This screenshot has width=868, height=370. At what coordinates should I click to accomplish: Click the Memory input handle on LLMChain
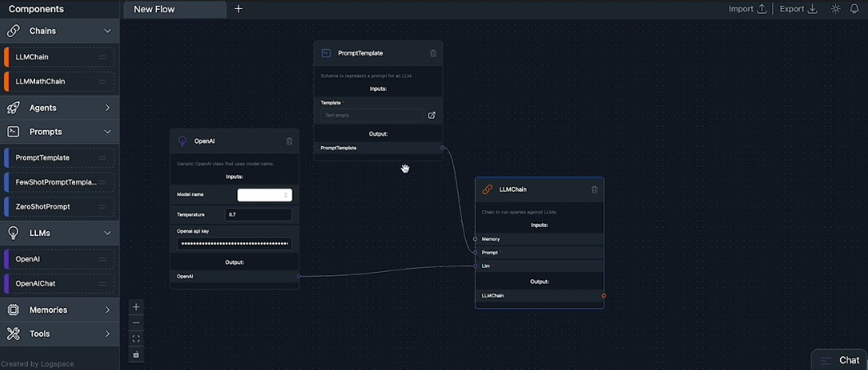click(475, 239)
